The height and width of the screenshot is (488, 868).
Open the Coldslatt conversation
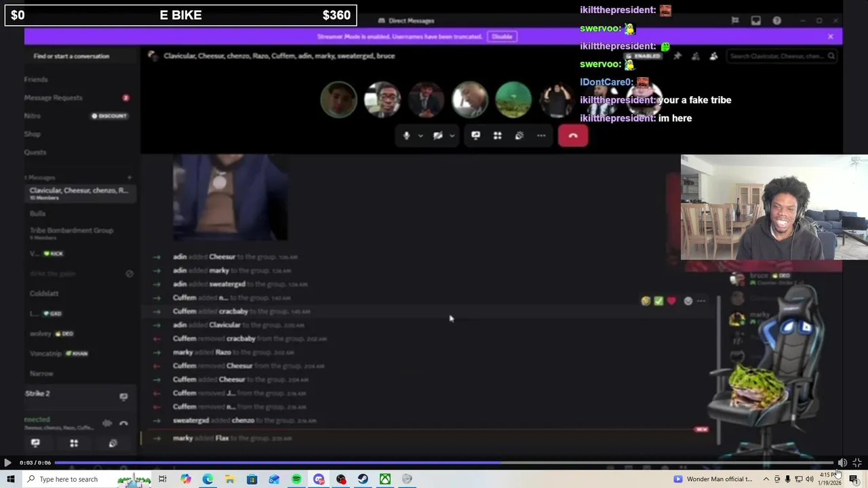pos(80,293)
